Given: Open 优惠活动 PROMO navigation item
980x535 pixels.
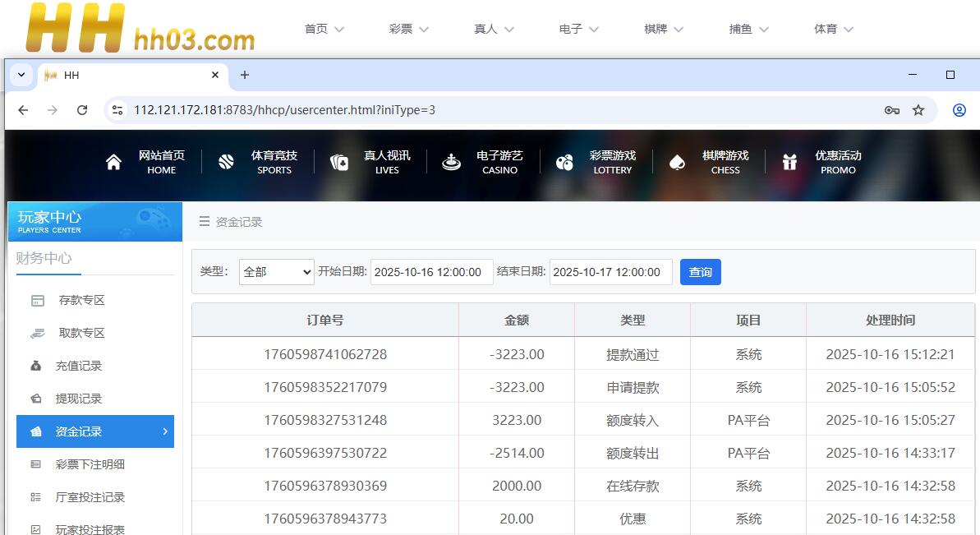Looking at the screenshot, I should coord(821,162).
